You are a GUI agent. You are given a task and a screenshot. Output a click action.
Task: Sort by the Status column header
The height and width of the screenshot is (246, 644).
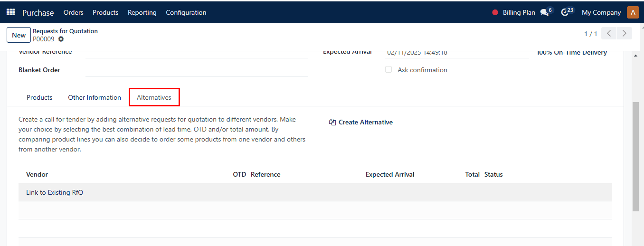(x=493, y=174)
